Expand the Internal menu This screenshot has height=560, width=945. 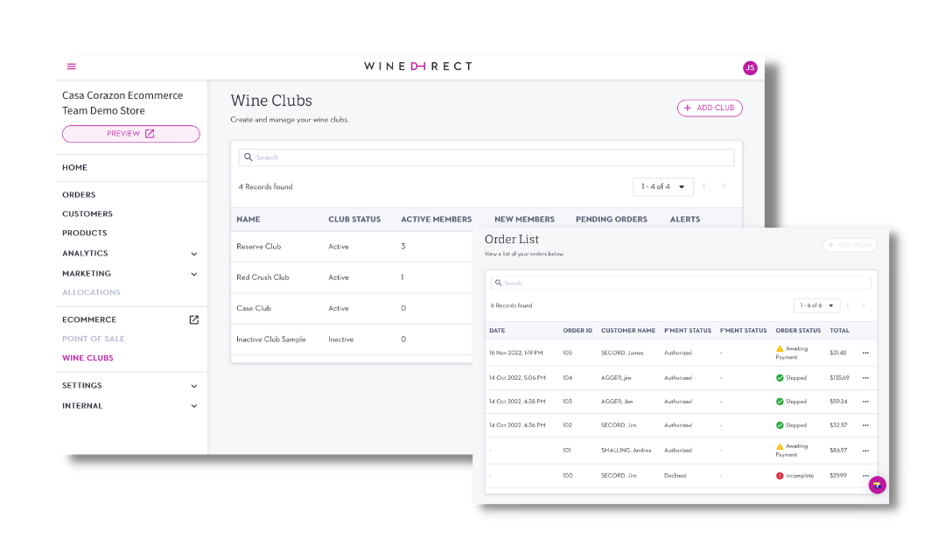[x=194, y=406]
